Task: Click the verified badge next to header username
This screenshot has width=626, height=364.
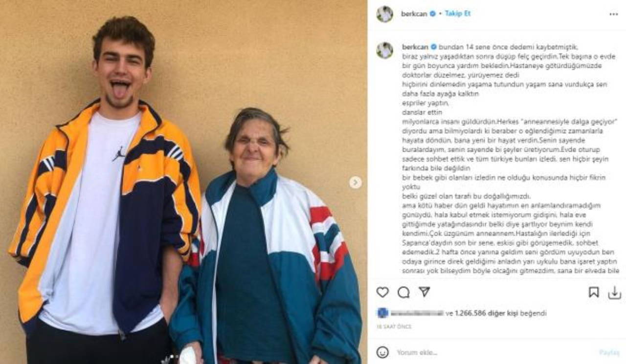Action: pyautogui.click(x=432, y=14)
